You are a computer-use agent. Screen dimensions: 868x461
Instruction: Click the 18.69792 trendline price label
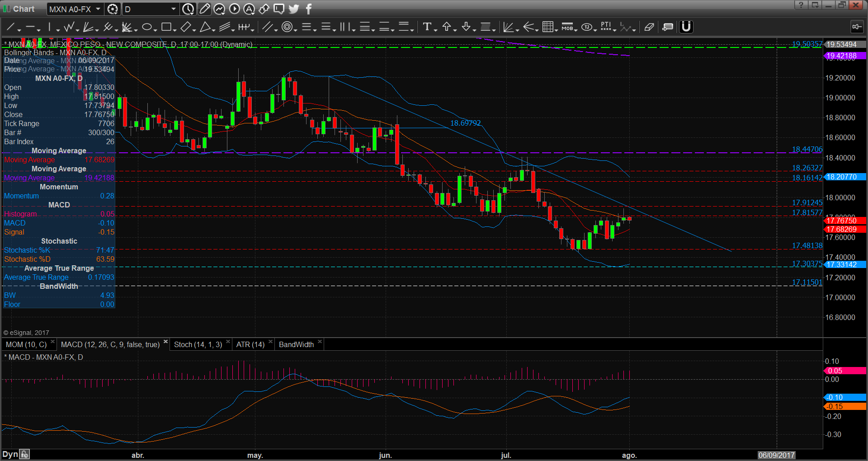click(466, 123)
